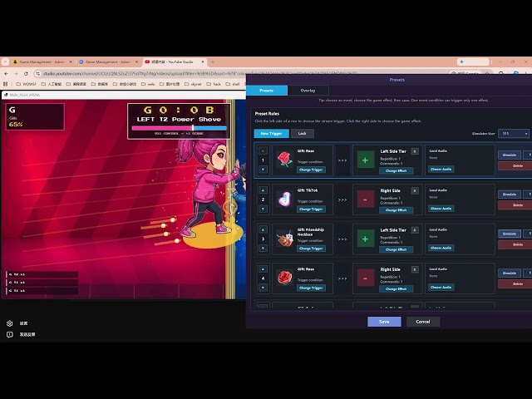Viewport: 532px width, 399px height.
Task: Change Trigger for Friendship Necklace rule
Action: [x=311, y=249]
